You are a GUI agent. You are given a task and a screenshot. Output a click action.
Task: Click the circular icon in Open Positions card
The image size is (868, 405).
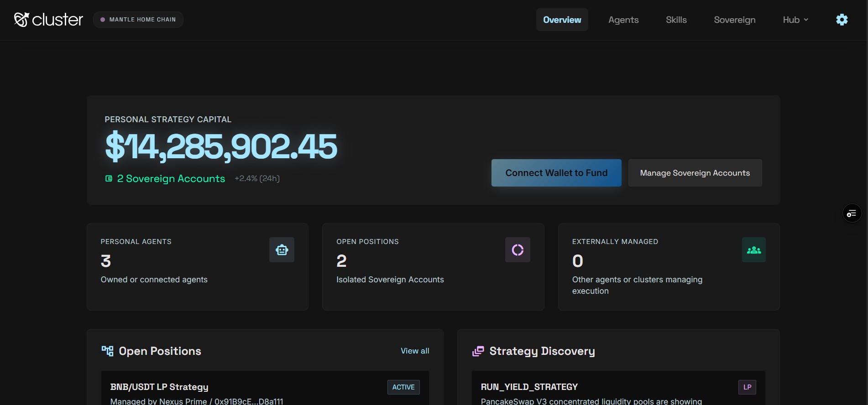tap(518, 249)
